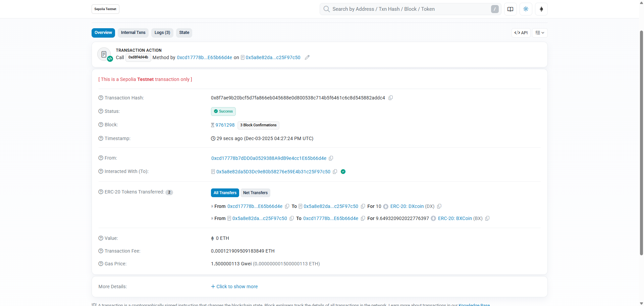Copy the BXCoin token address
This screenshot has height=306, width=644.
pyautogui.click(x=487, y=218)
